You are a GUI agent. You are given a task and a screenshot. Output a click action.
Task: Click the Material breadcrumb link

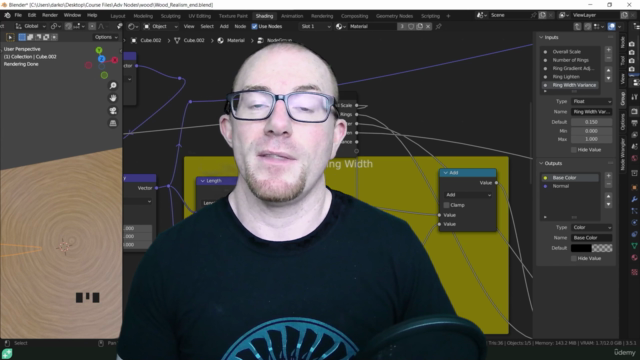pyautogui.click(x=236, y=40)
